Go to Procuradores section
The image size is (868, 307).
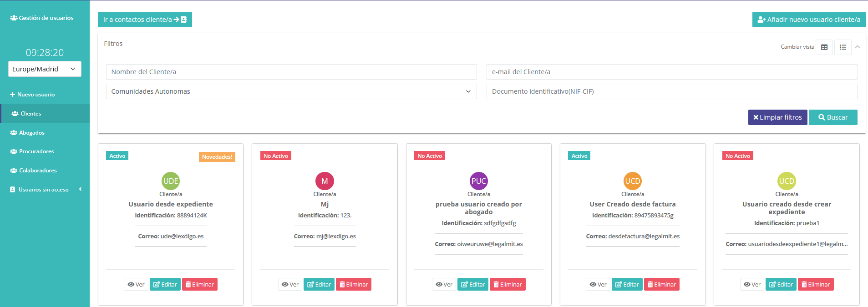click(36, 151)
